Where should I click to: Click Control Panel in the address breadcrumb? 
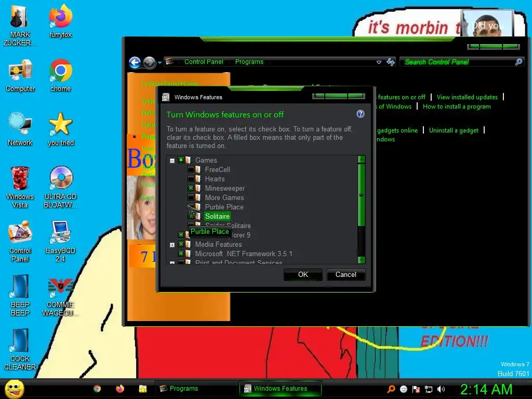[204, 62]
